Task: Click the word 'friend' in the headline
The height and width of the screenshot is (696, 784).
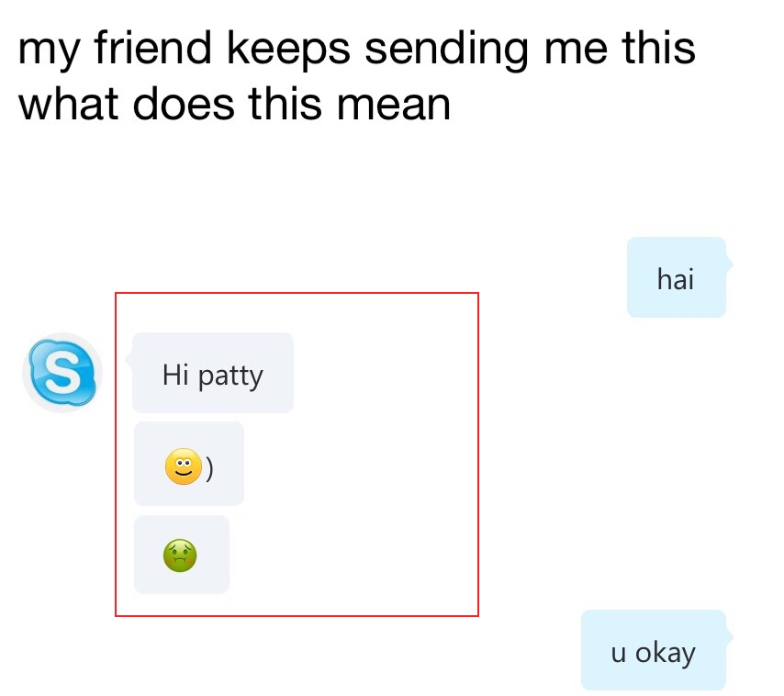Action: (x=153, y=47)
